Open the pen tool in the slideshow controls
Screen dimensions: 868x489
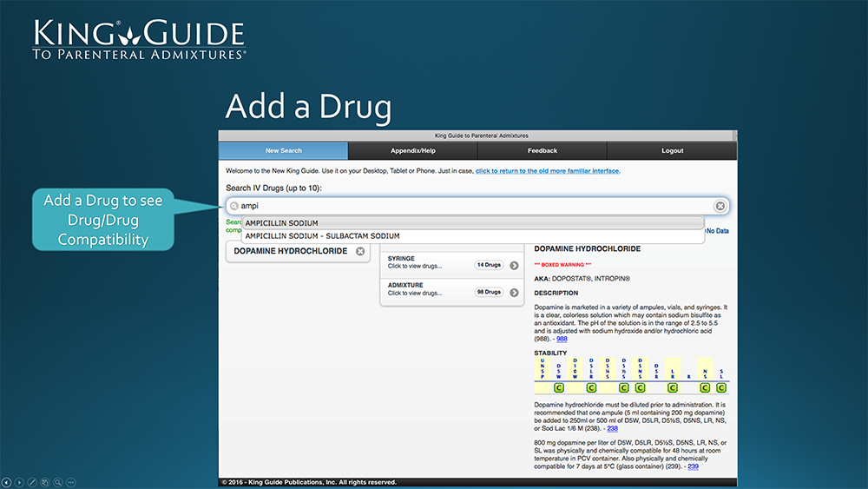[32, 482]
